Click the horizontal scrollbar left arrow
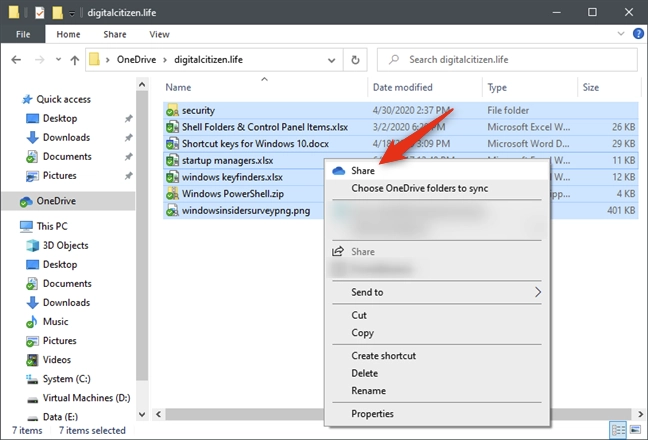648x440 pixels. pyautogui.click(x=159, y=414)
